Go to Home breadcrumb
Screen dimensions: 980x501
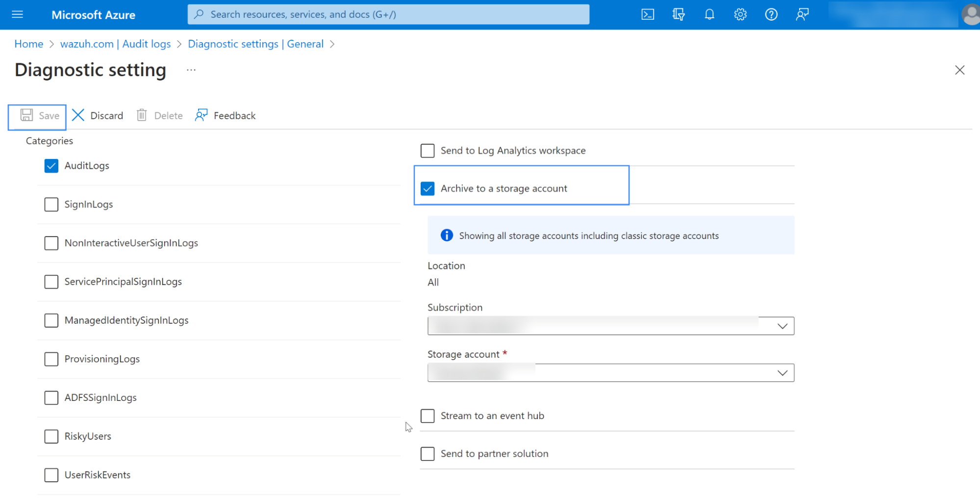[29, 44]
